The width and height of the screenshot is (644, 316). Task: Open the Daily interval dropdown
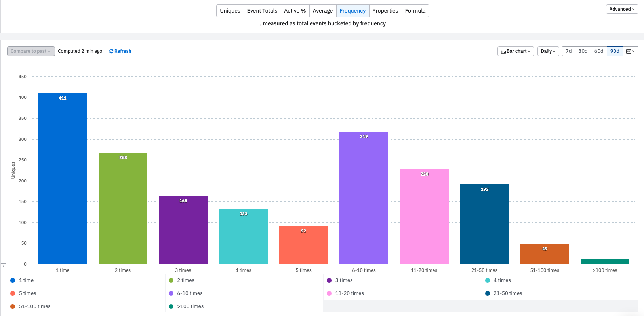pos(548,51)
